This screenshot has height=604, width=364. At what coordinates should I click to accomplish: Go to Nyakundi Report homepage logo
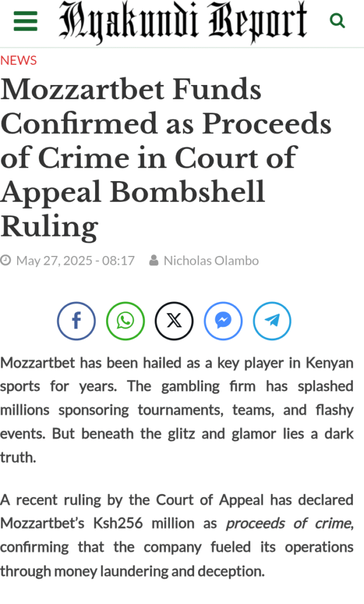point(183,22)
